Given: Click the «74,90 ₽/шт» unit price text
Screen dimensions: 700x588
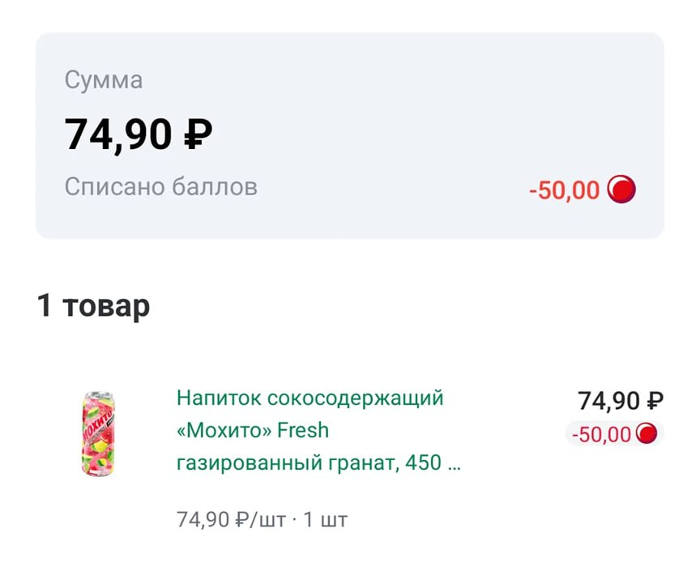Looking at the screenshot, I should (x=231, y=519).
